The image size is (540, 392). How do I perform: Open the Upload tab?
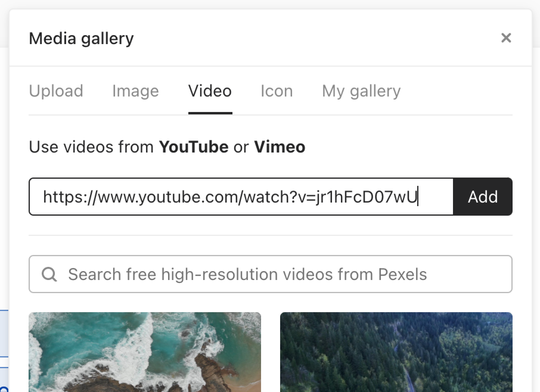point(56,91)
